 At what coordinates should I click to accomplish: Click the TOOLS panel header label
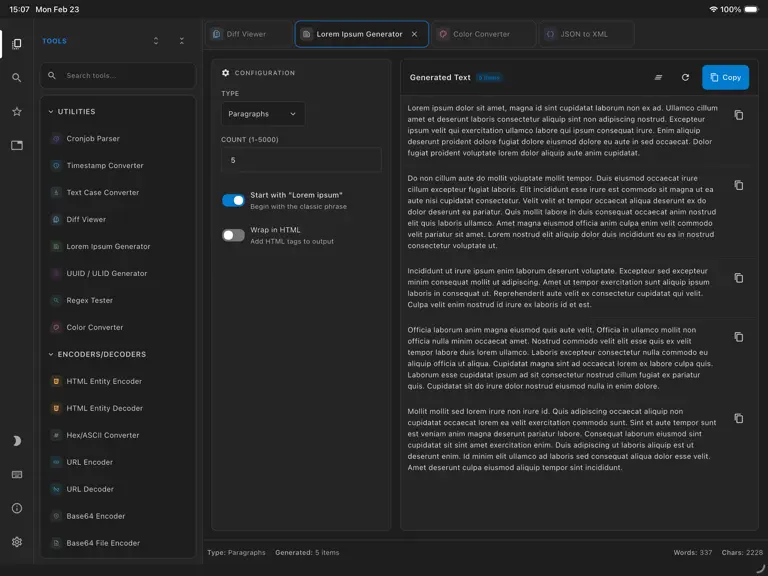[54, 41]
